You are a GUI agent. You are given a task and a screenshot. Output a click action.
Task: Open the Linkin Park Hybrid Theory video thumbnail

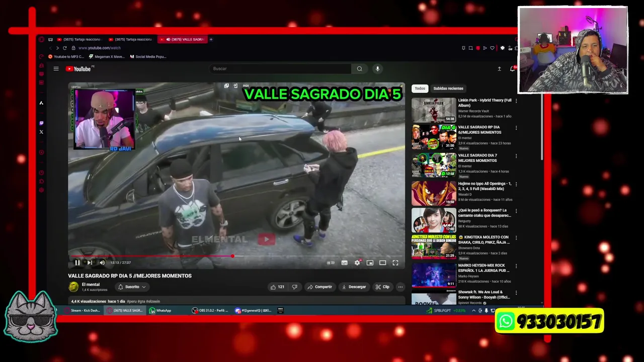pyautogui.click(x=434, y=109)
